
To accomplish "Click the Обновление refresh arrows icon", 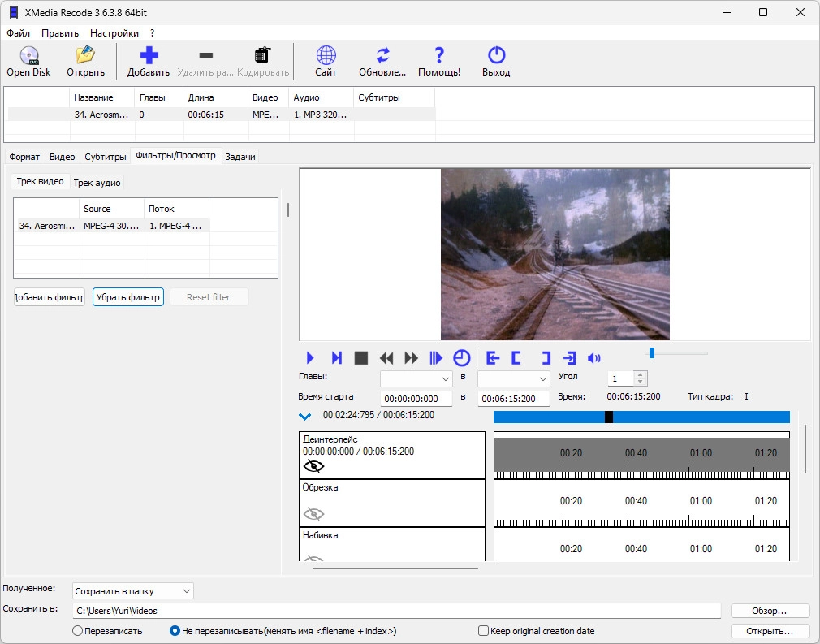I will tap(382, 55).
